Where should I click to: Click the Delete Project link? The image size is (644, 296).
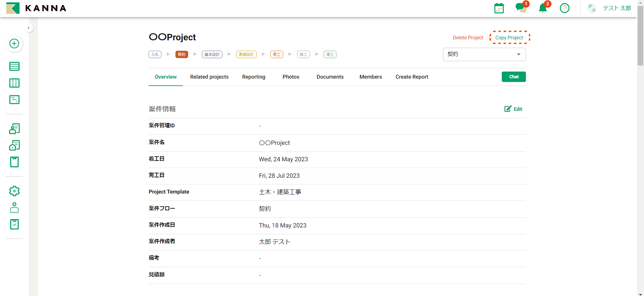pyautogui.click(x=468, y=38)
